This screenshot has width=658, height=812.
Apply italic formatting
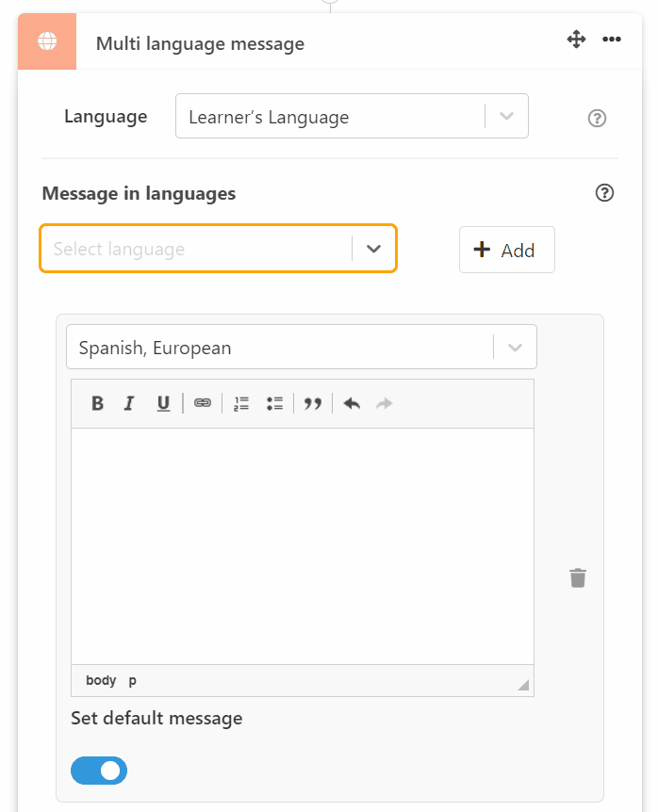coord(129,403)
